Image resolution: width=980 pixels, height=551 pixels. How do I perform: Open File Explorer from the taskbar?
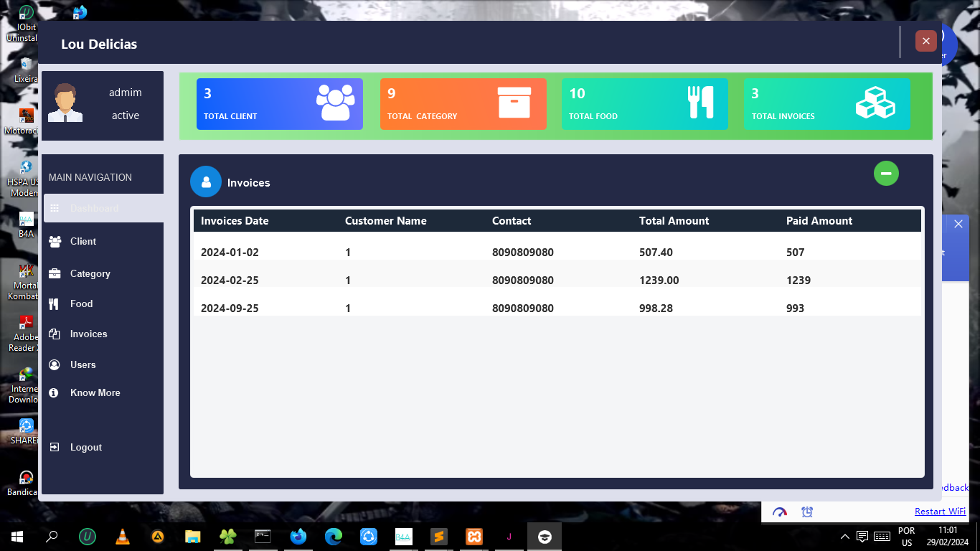pyautogui.click(x=192, y=537)
